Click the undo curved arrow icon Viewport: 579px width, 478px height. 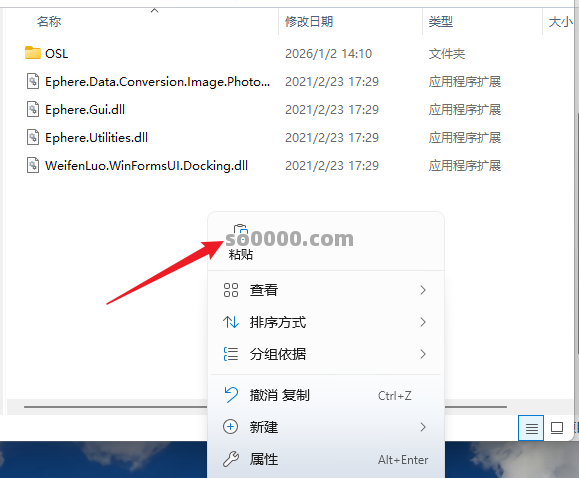pos(232,395)
